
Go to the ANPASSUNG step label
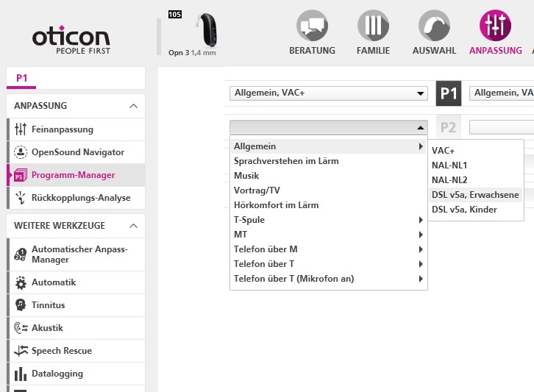click(496, 51)
